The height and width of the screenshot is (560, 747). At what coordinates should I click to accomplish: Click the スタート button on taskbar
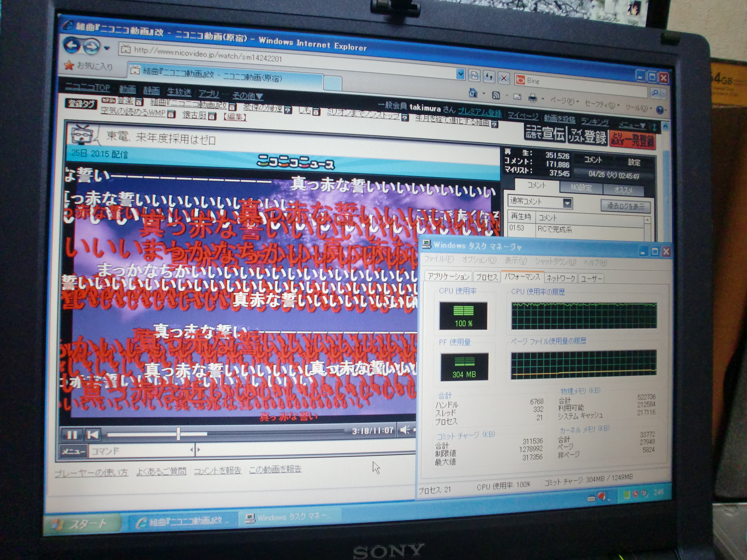tap(83, 524)
